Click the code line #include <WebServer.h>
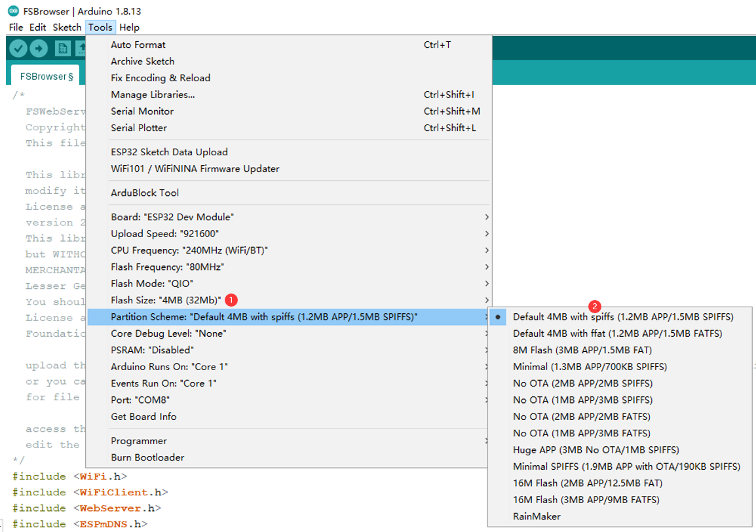 [86, 508]
